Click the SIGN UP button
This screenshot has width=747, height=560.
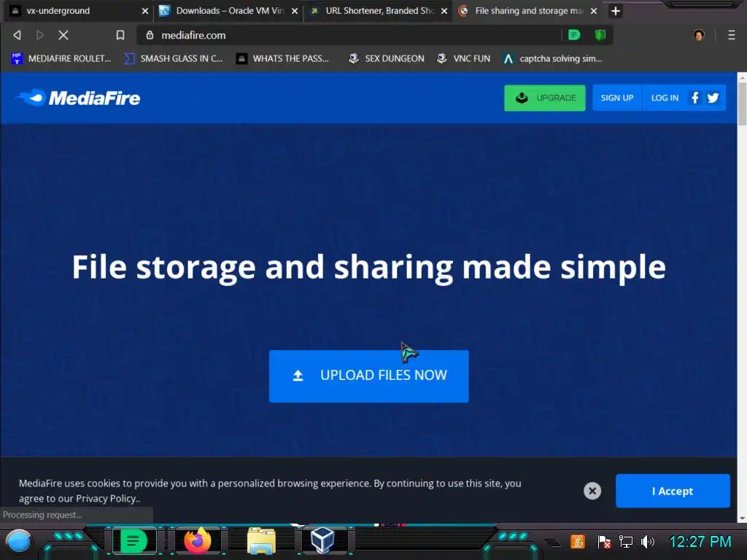(617, 98)
